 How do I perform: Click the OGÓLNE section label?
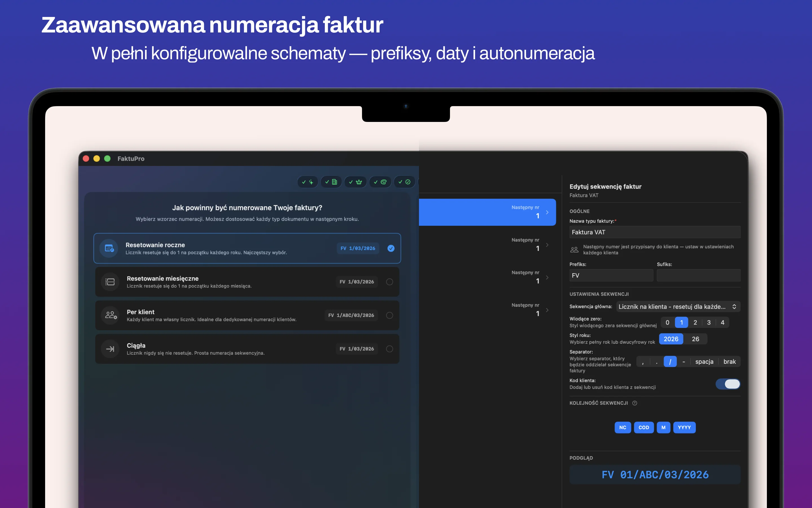pyautogui.click(x=579, y=211)
